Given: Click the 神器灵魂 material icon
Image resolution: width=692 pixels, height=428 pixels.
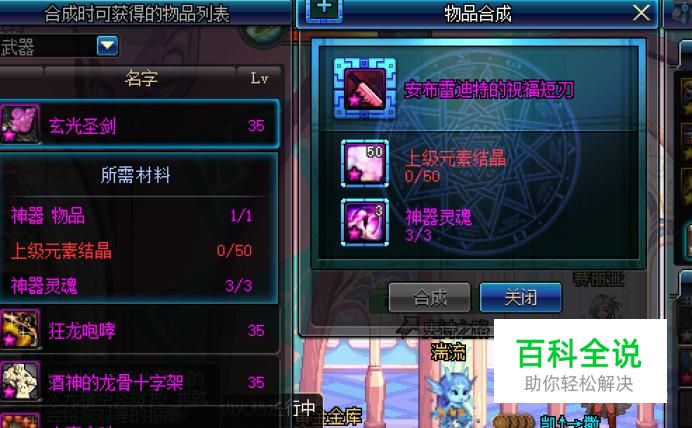Looking at the screenshot, I should click(x=365, y=222).
